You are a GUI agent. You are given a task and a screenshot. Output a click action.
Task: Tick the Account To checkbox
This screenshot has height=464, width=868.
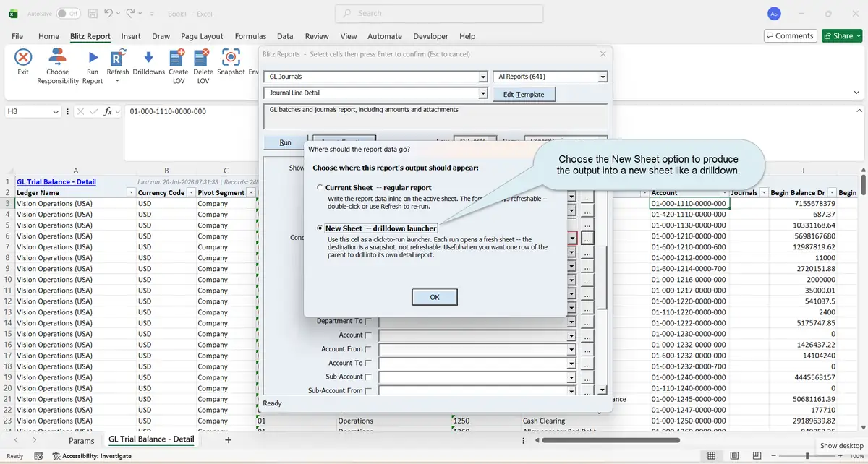click(369, 363)
